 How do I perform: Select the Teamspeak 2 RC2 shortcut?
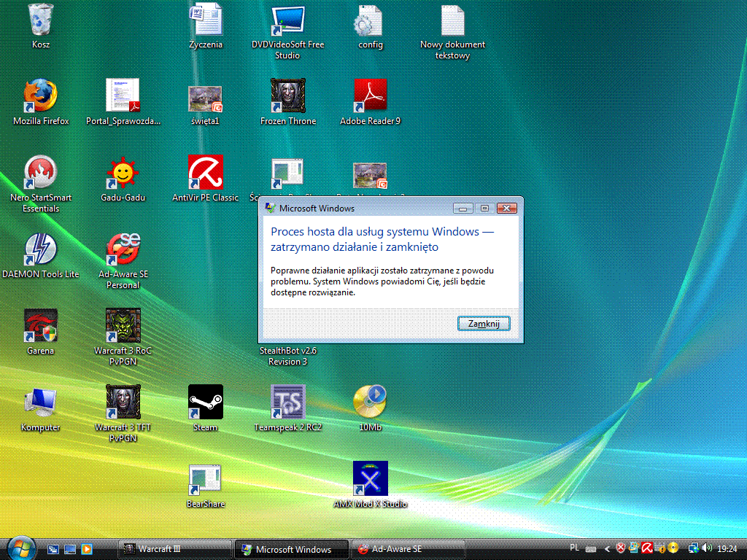coord(287,402)
